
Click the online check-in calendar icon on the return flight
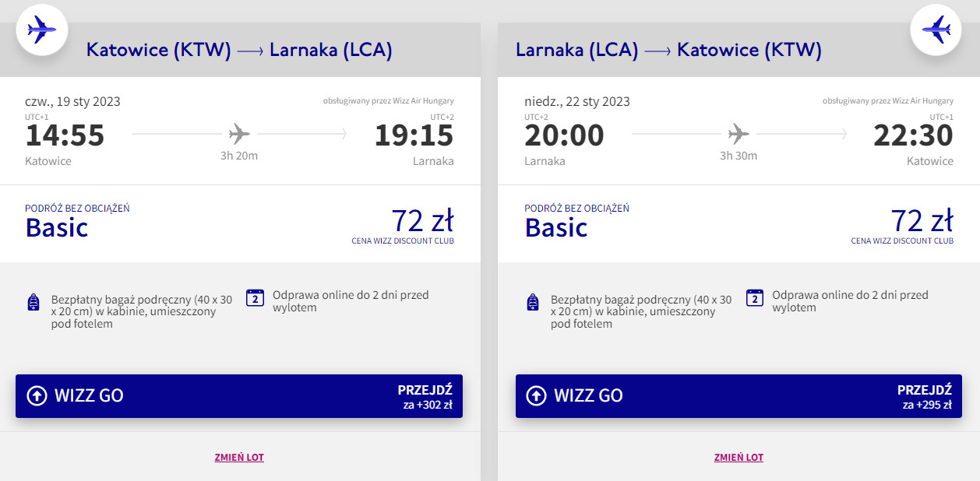pyautogui.click(x=754, y=298)
